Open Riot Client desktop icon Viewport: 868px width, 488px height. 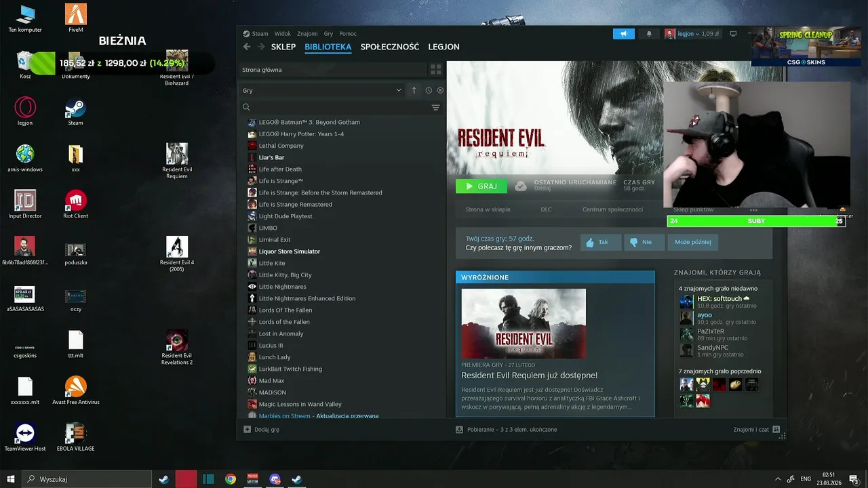[76, 204]
